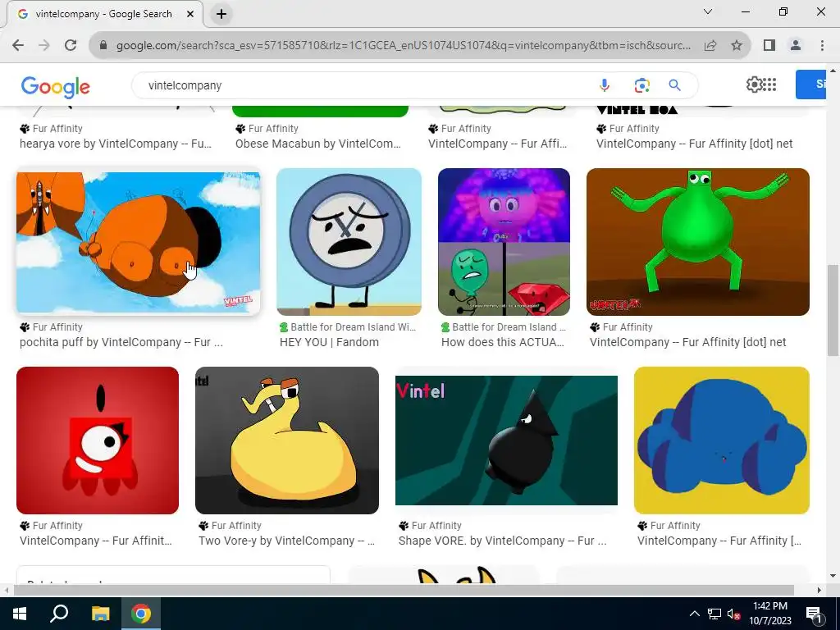Show hidden system tray icons
The image size is (840, 630).
point(694,614)
